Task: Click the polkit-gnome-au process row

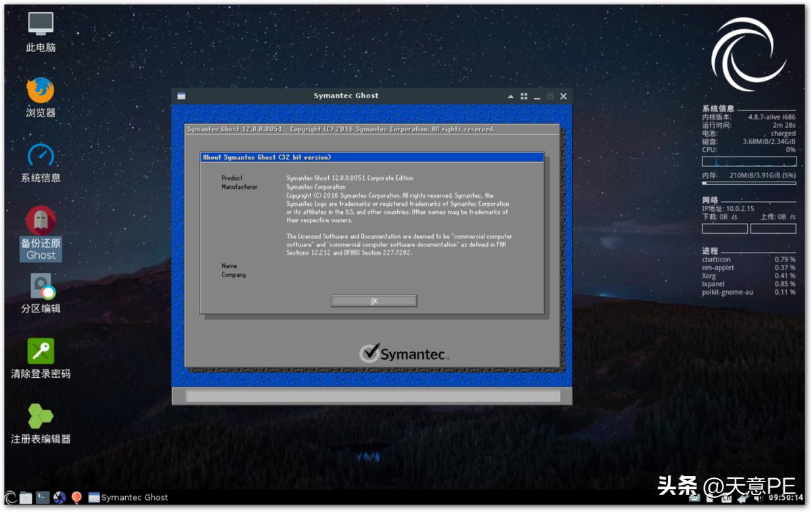Action: tap(748, 292)
